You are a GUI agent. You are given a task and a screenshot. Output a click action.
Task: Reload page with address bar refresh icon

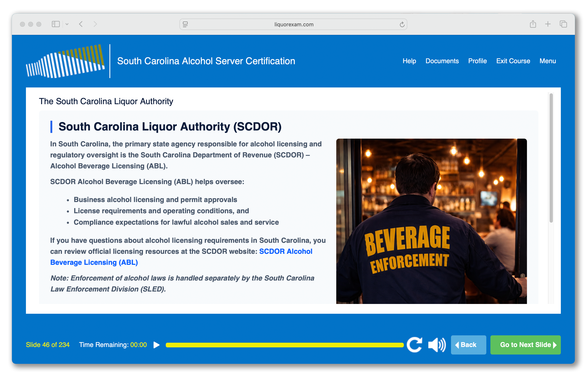pyautogui.click(x=402, y=24)
